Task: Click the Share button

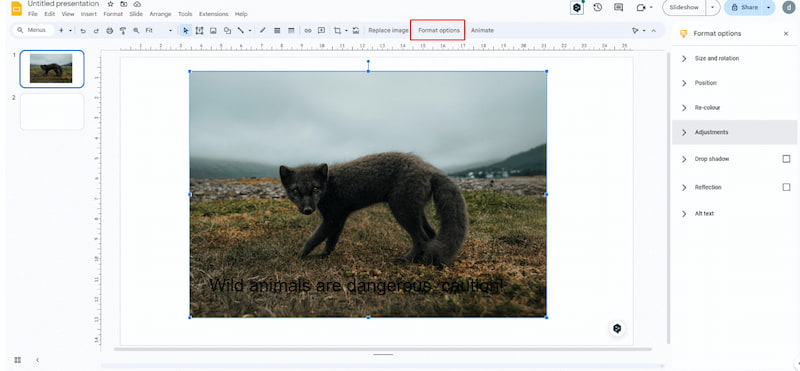Action: [744, 8]
